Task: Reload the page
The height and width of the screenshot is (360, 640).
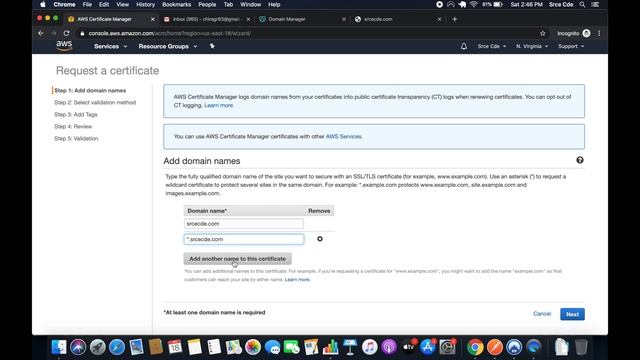Action: 66,33
